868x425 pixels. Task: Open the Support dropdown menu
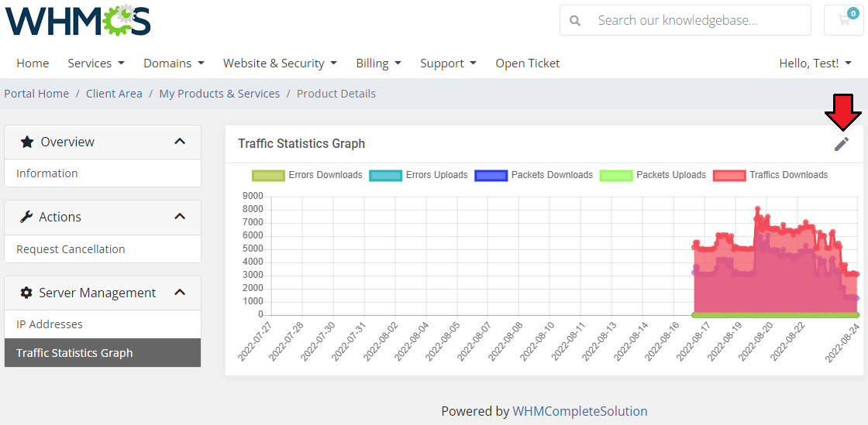448,63
